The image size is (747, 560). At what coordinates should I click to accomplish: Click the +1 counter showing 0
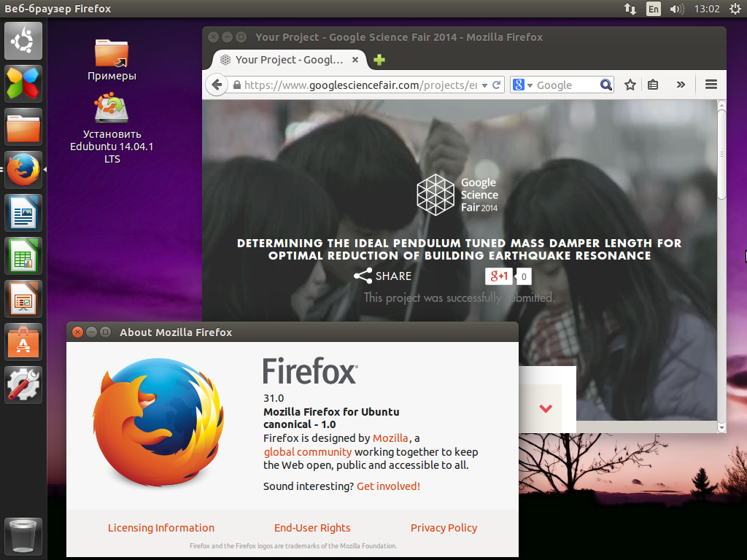click(x=524, y=276)
